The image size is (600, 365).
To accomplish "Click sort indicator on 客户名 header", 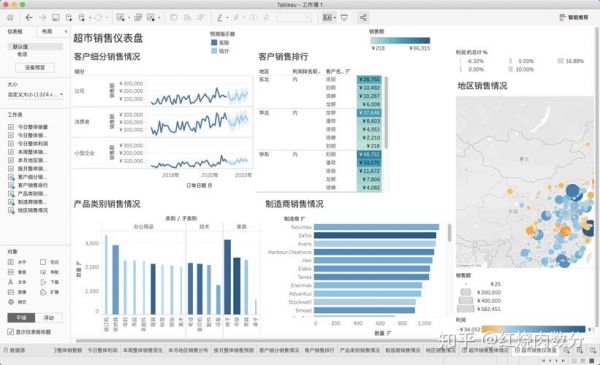I will coord(347,72).
